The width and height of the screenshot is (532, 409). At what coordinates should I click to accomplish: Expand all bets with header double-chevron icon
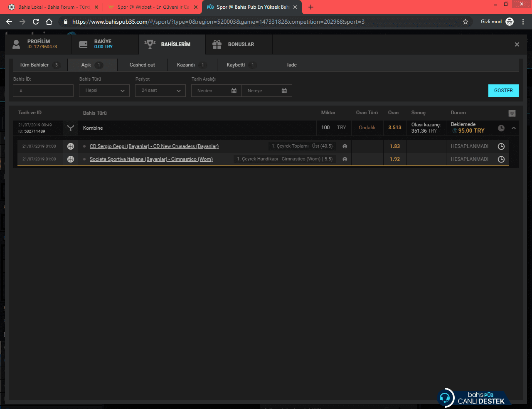click(512, 113)
